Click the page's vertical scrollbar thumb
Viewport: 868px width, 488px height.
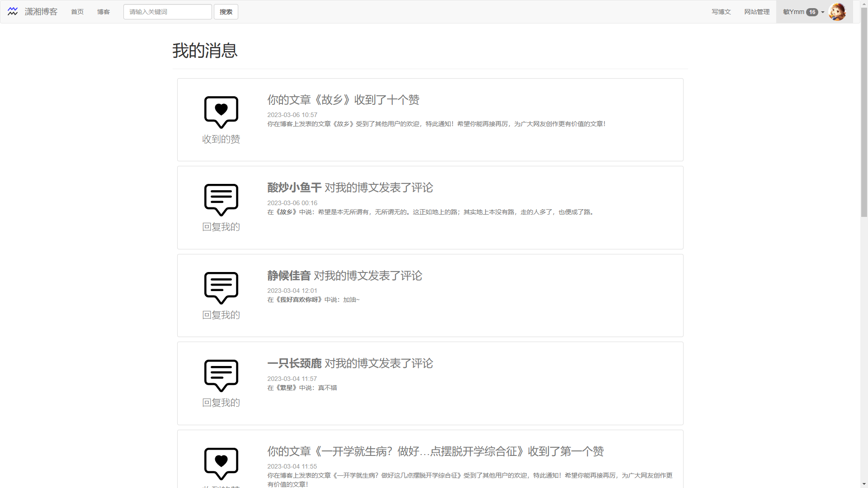coord(864,113)
